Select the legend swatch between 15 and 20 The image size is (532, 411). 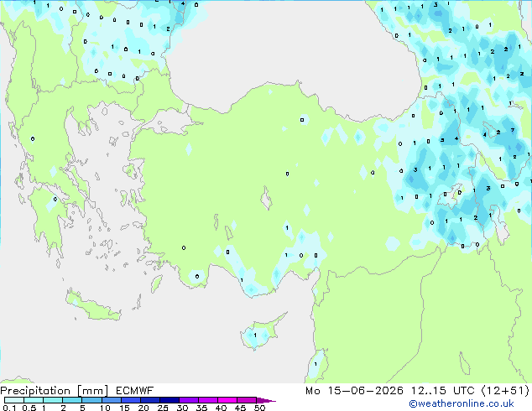tap(130, 400)
